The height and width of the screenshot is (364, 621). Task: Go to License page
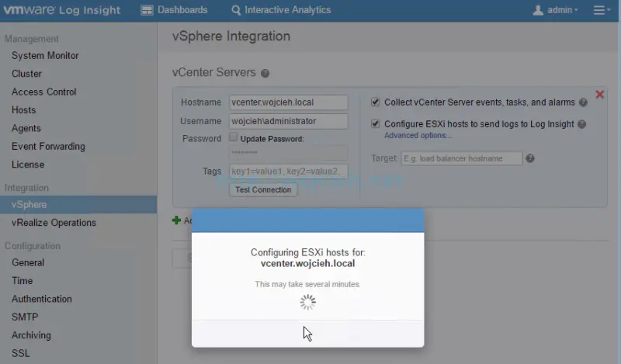tap(28, 165)
